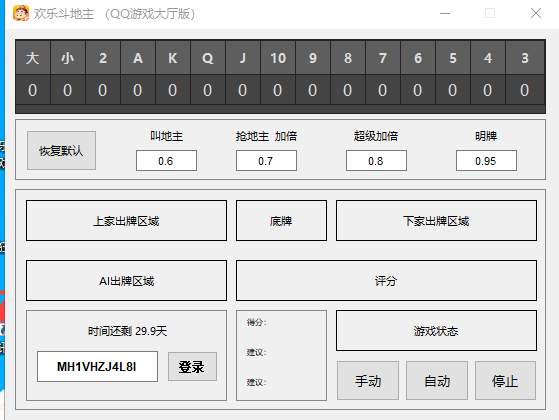
Task: Click the card counter header 6
Action: click(x=417, y=58)
